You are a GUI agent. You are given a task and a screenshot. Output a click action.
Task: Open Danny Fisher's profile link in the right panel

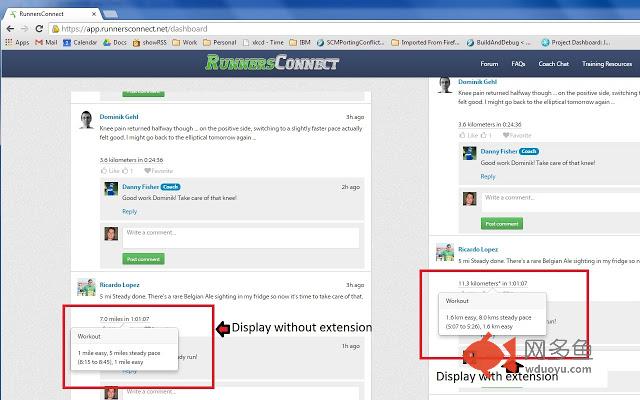click(499, 151)
